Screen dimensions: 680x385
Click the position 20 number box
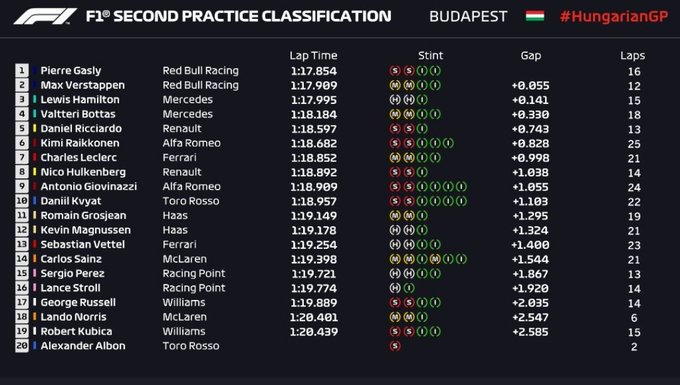click(22, 346)
